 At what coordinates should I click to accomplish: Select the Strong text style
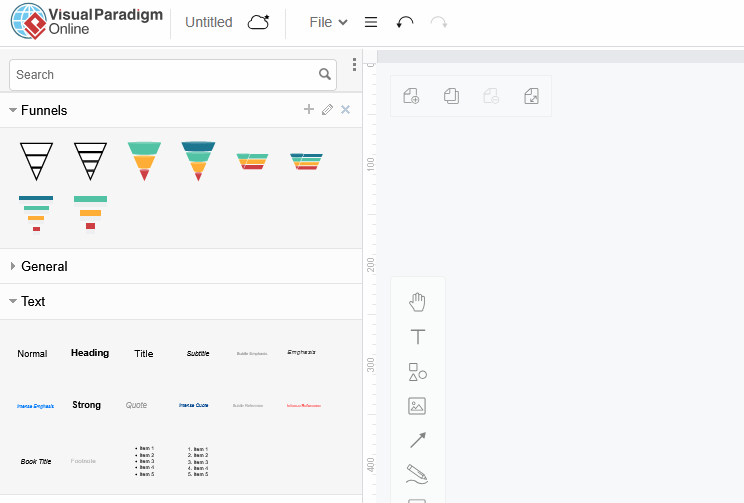tap(86, 405)
